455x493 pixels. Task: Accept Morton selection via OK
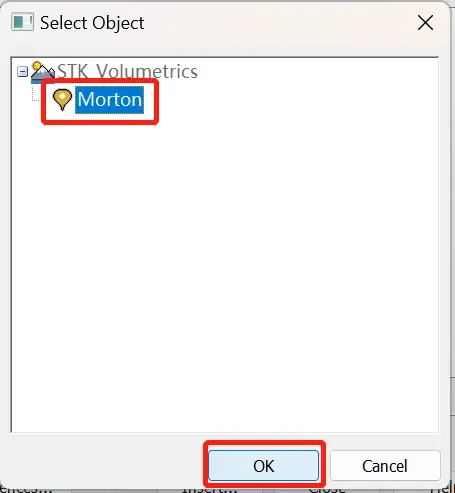coord(264,466)
